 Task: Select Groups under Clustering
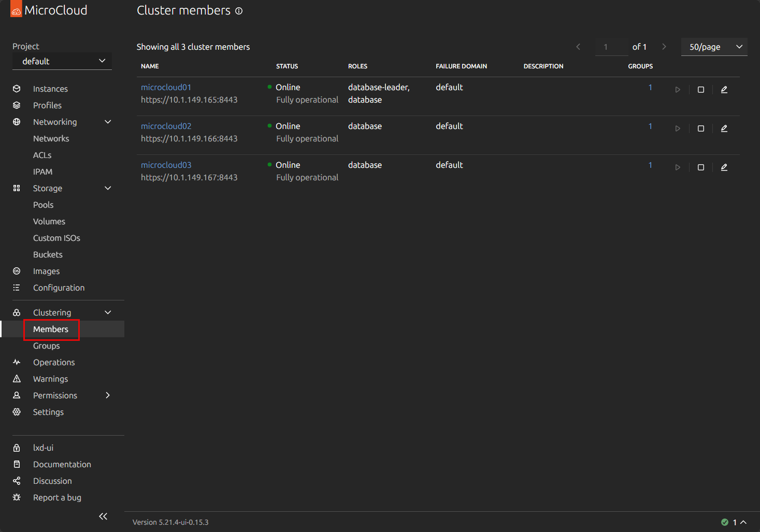click(x=46, y=346)
